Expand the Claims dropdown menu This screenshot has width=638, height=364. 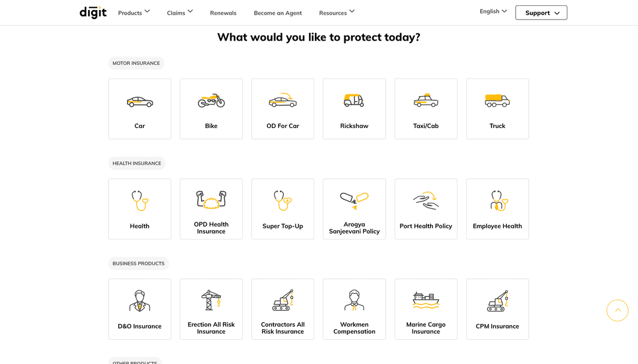180,12
